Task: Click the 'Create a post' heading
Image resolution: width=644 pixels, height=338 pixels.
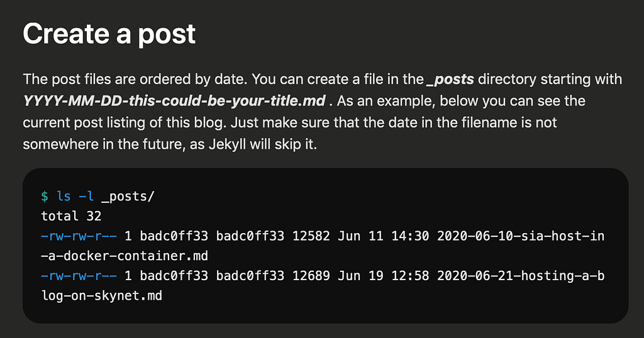Action: [x=109, y=34]
